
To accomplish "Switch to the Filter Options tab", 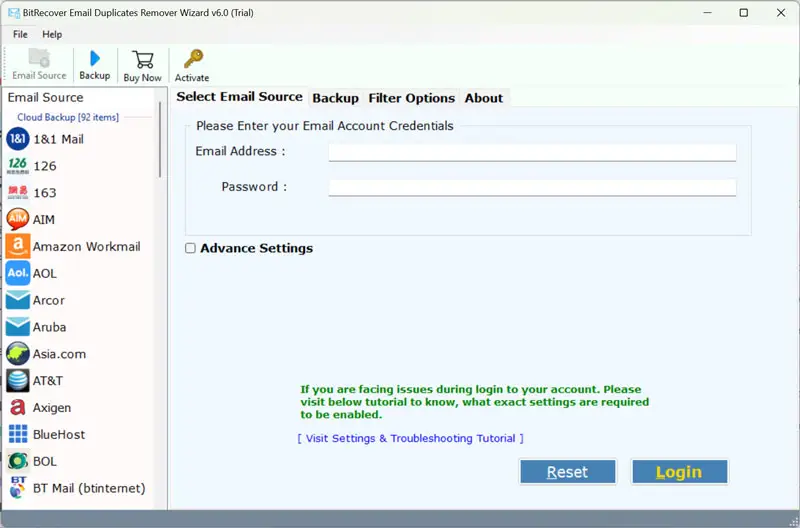I will point(411,98).
